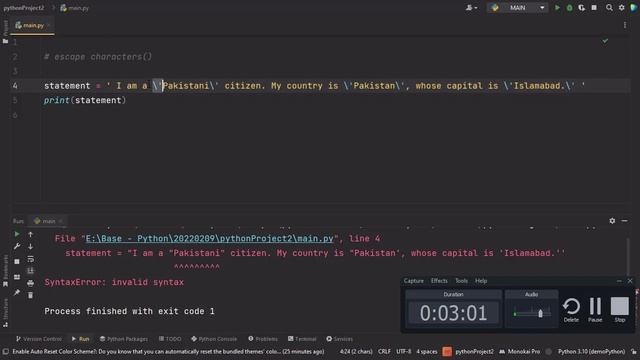This screenshot has height=360, width=640.
Task: Open the TODO tool window
Action: 170,339
